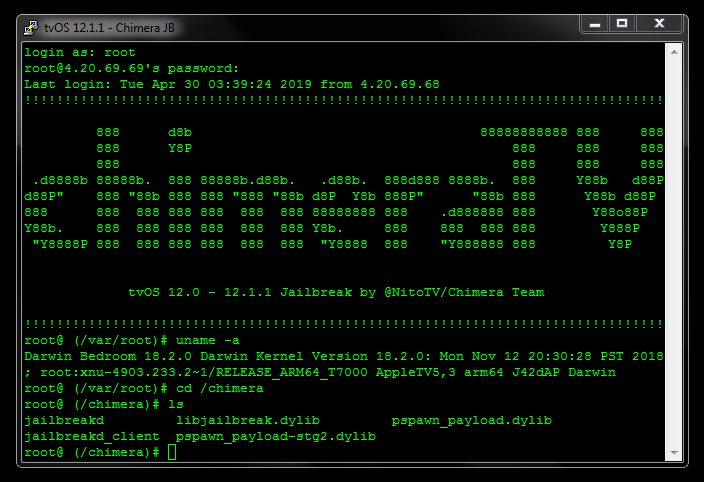Click the 'RELEASE_ARM64_T7000 AppleTV5,3' output line
Viewport: 704px width, 482px height.
coord(320,372)
